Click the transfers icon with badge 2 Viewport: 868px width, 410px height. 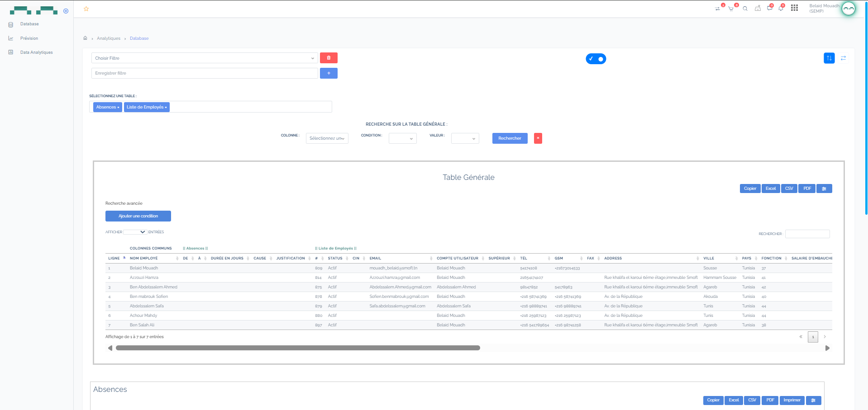tap(717, 9)
